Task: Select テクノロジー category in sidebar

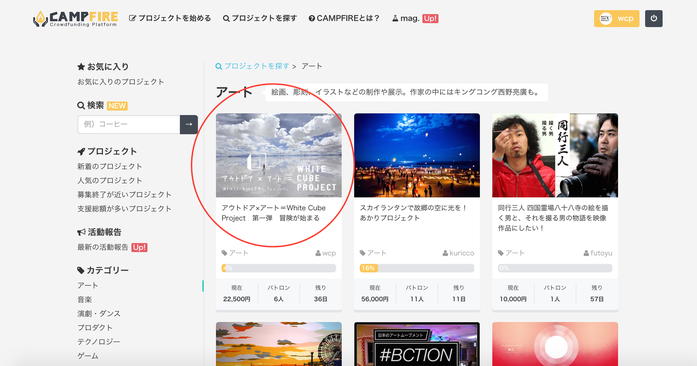Action: pyautogui.click(x=99, y=342)
